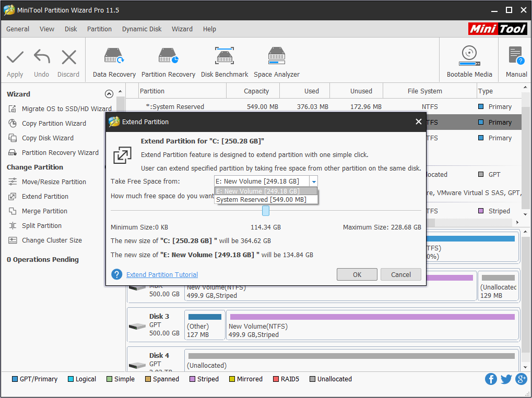Open the Take Free Space from dropdown arrow
The width and height of the screenshot is (532, 398).
tap(314, 182)
